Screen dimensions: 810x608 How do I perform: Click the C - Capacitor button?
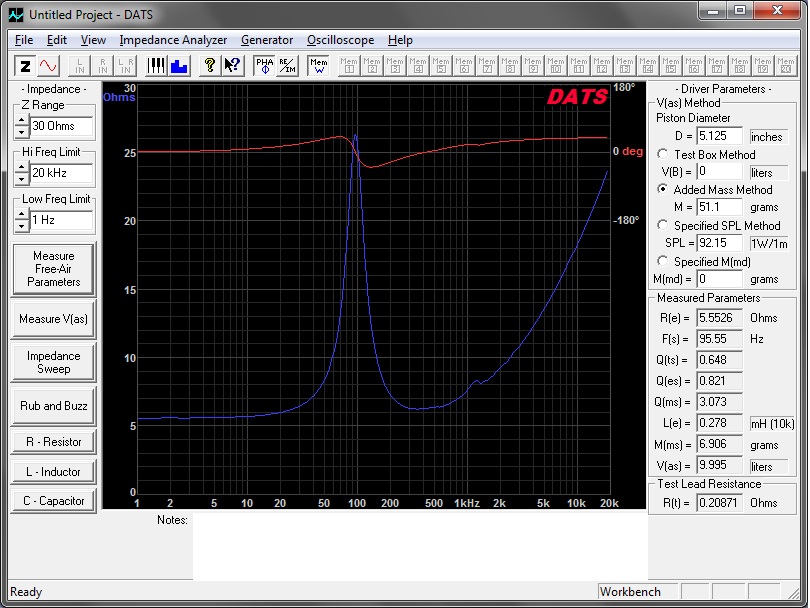(x=53, y=501)
